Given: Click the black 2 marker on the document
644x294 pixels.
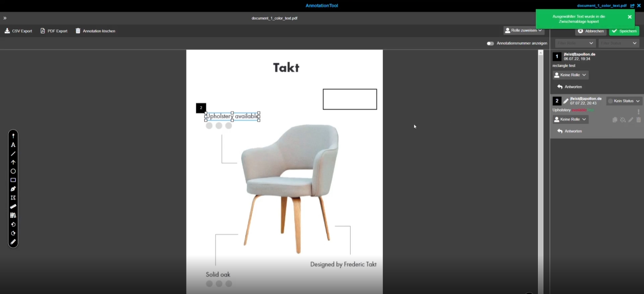Looking at the screenshot, I should point(201,108).
